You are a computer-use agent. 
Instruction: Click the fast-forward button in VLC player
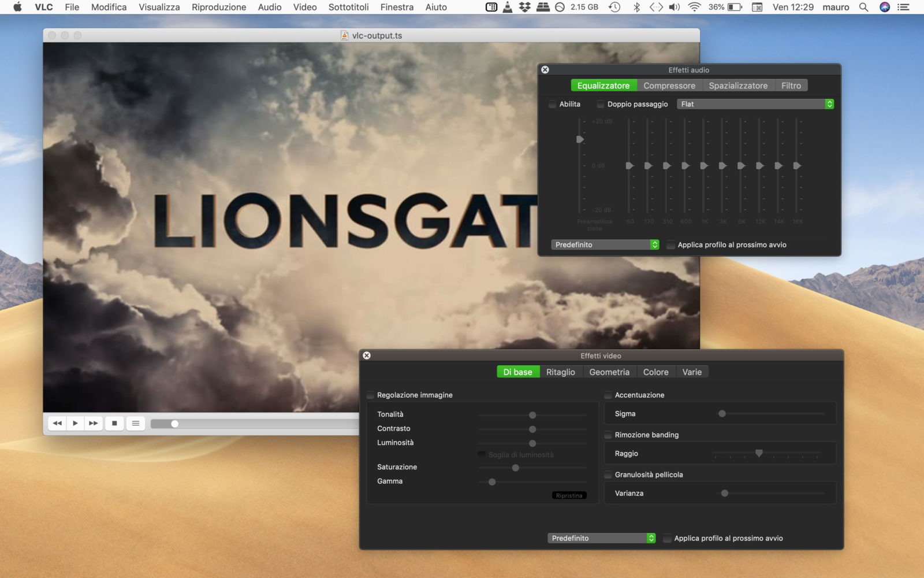(93, 423)
